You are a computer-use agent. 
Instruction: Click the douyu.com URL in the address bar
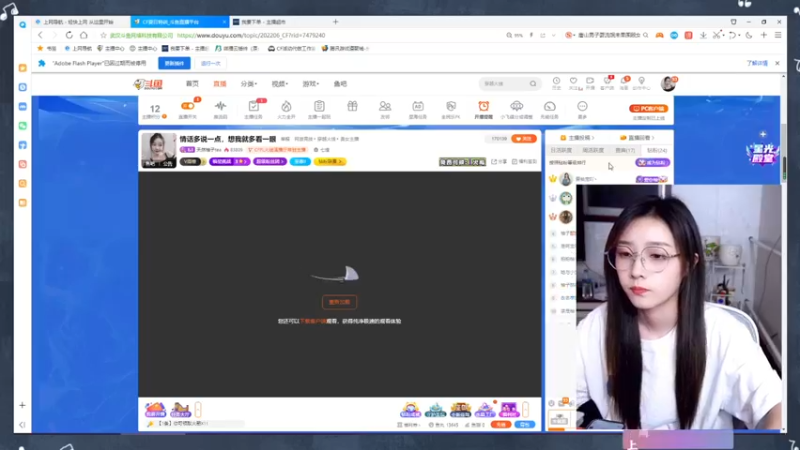click(x=251, y=35)
